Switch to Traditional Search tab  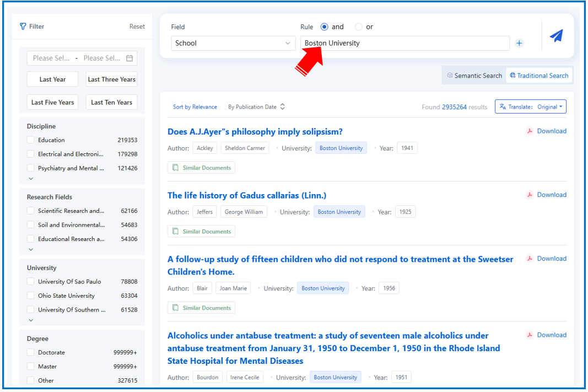[539, 76]
